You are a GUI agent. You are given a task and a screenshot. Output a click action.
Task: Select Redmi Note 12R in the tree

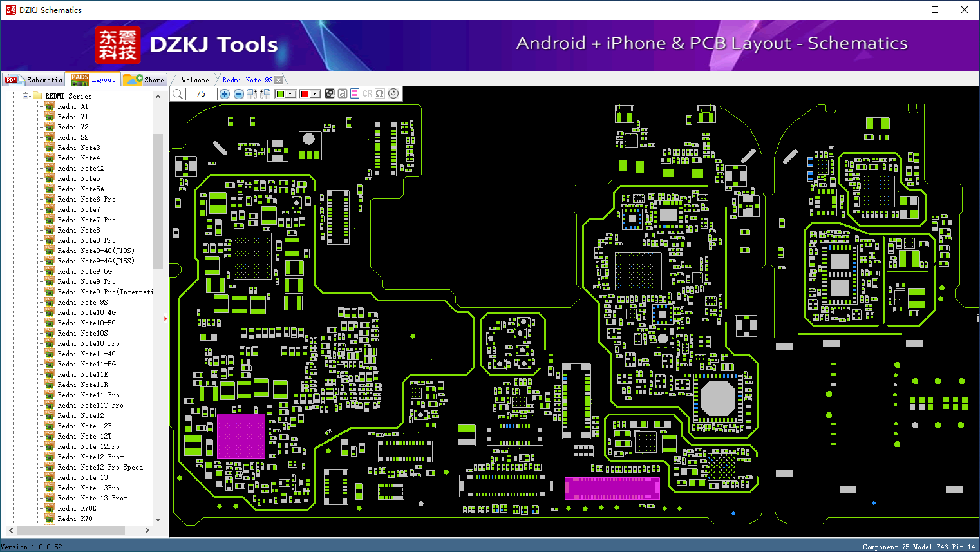84,426
